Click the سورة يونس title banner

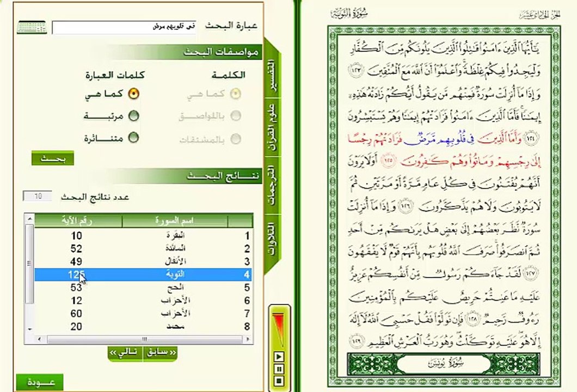point(444,364)
